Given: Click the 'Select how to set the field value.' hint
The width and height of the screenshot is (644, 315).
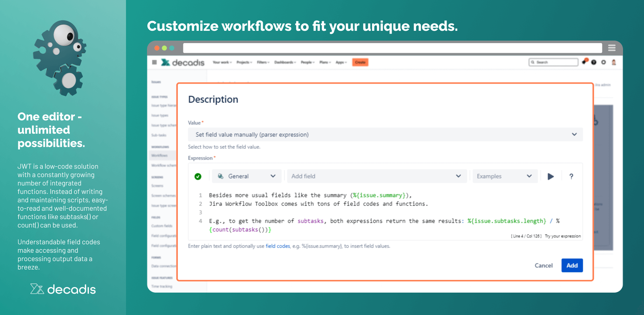Looking at the screenshot, I should click(x=224, y=147).
